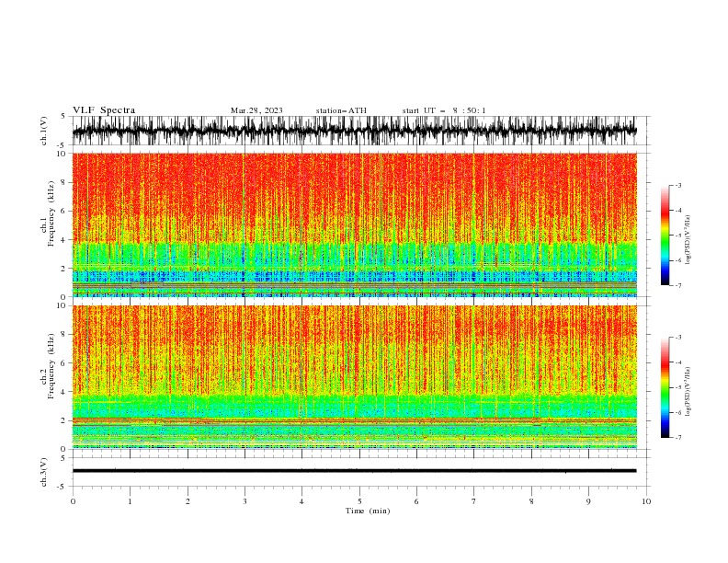
Task: Click the ch.2 colorbar "log(PSD)(V²/Hz)" label
Action: (x=688, y=392)
